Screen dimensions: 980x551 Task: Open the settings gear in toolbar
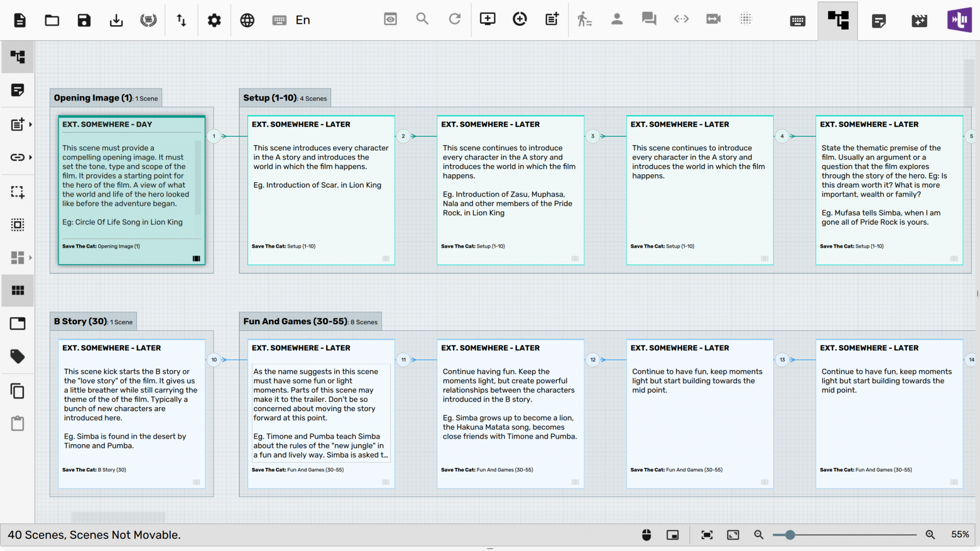tap(214, 20)
